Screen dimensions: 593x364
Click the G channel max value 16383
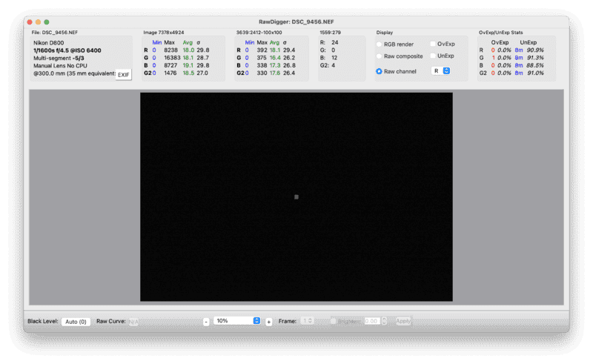coord(172,58)
